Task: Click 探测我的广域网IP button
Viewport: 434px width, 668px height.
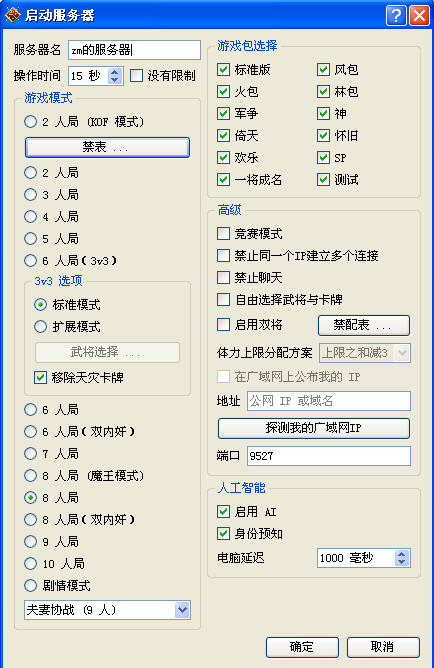Action: coord(314,428)
